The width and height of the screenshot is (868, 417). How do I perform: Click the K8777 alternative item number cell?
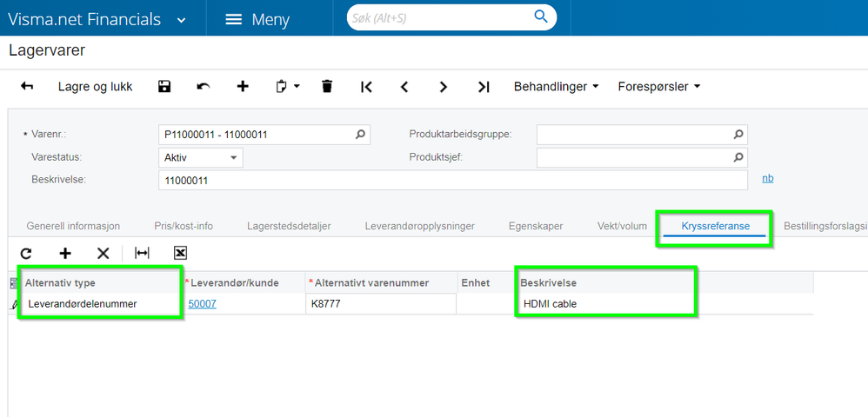click(381, 303)
